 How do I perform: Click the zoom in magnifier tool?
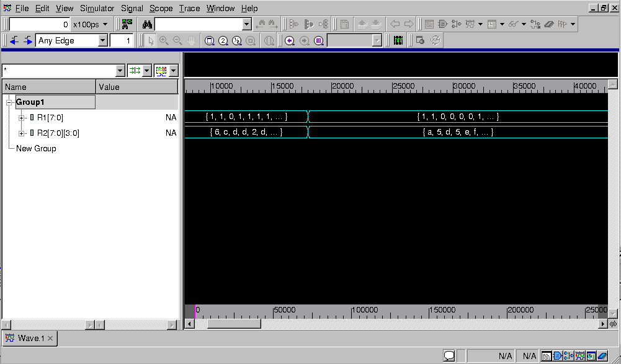[164, 40]
